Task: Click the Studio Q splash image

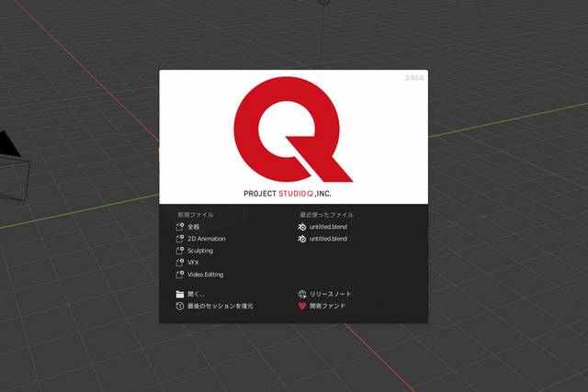Action: tap(294, 137)
